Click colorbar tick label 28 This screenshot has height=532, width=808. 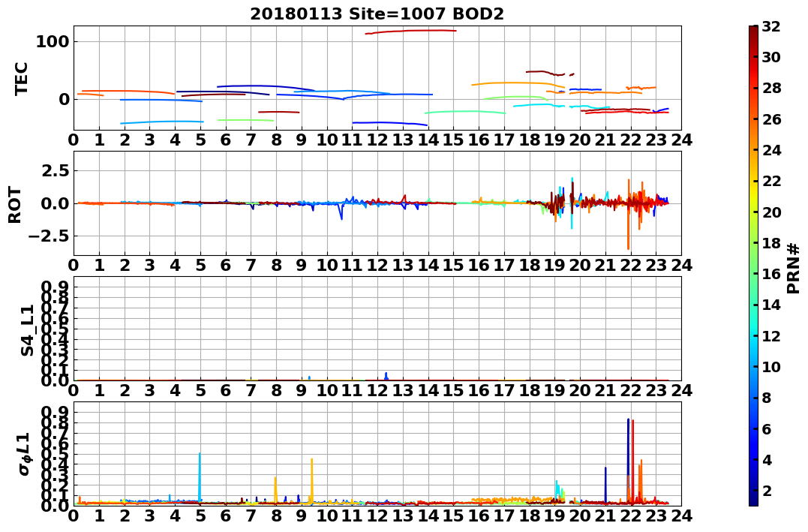(771, 88)
